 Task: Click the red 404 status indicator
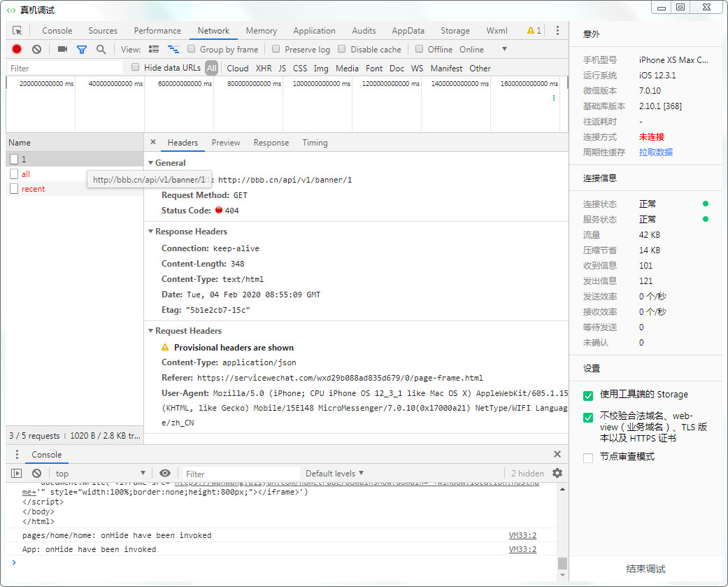[x=219, y=210]
